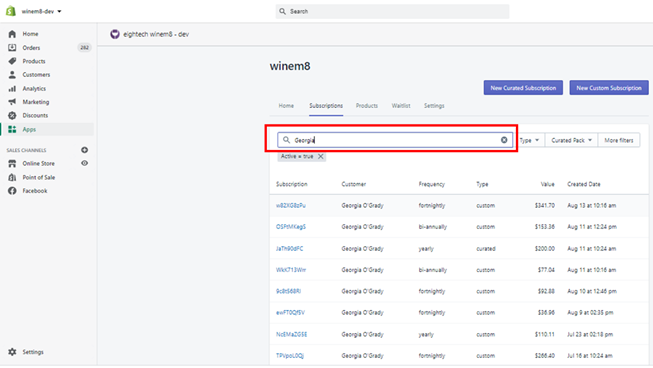
Task: Focus the top Search field
Action: pyautogui.click(x=392, y=11)
